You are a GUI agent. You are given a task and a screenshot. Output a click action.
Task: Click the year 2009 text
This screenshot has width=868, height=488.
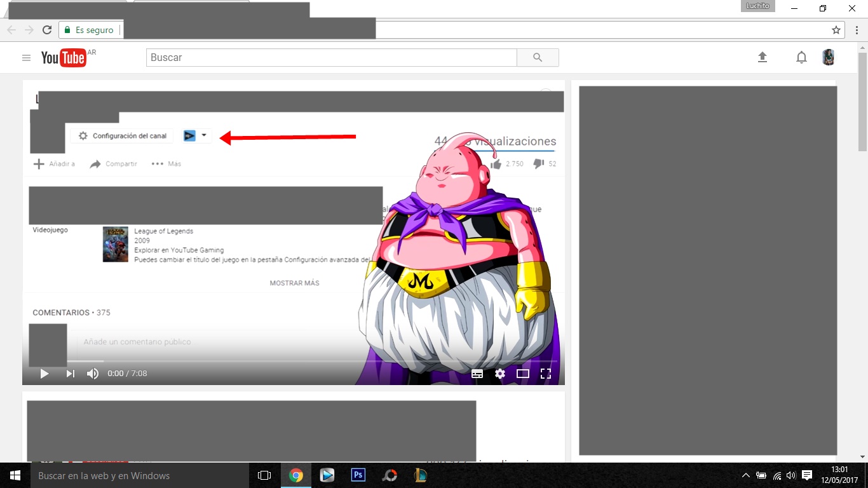click(x=142, y=241)
